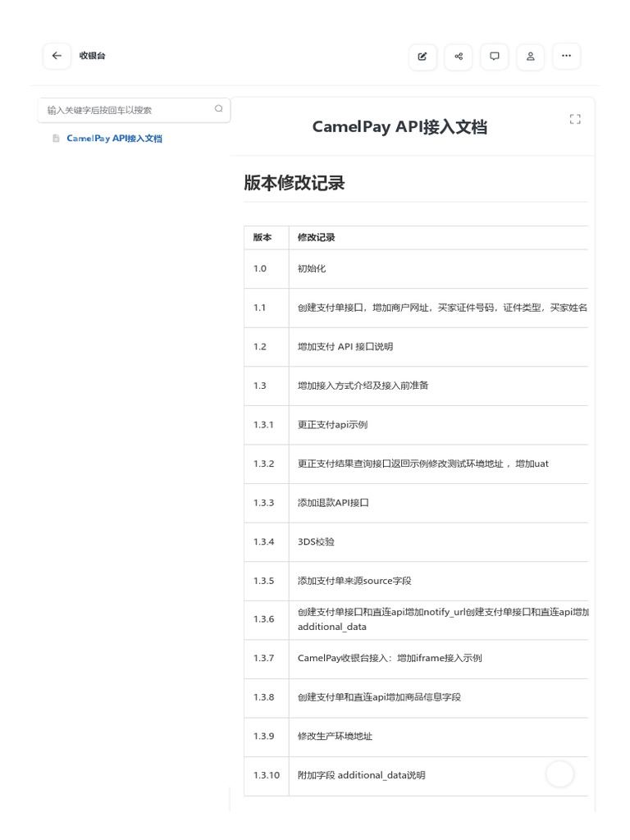Click the round floating button at bottom right
The height and width of the screenshot is (840, 630).
click(x=559, y=774)
